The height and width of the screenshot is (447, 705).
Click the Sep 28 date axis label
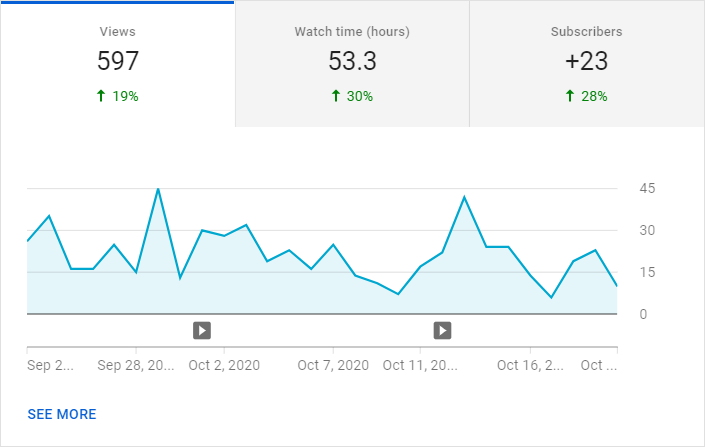click(136, 365)
